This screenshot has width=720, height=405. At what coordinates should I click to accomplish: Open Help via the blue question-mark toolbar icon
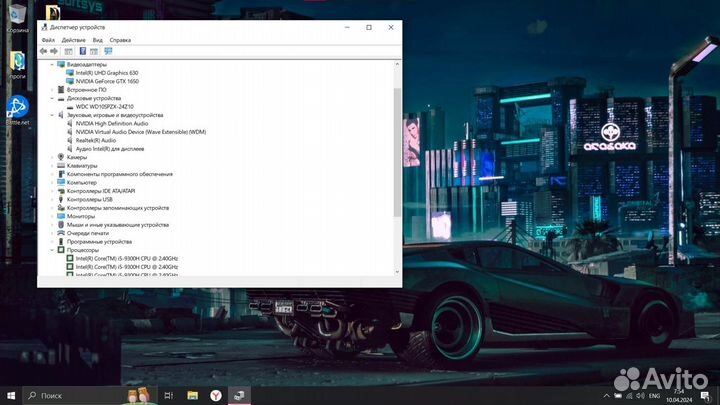pos(83,51)
